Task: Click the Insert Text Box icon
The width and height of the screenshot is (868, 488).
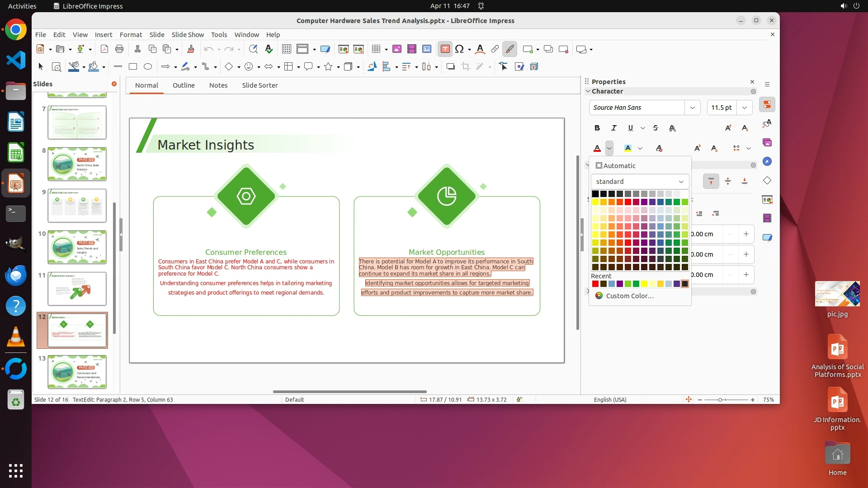Action: click(445, 49)
